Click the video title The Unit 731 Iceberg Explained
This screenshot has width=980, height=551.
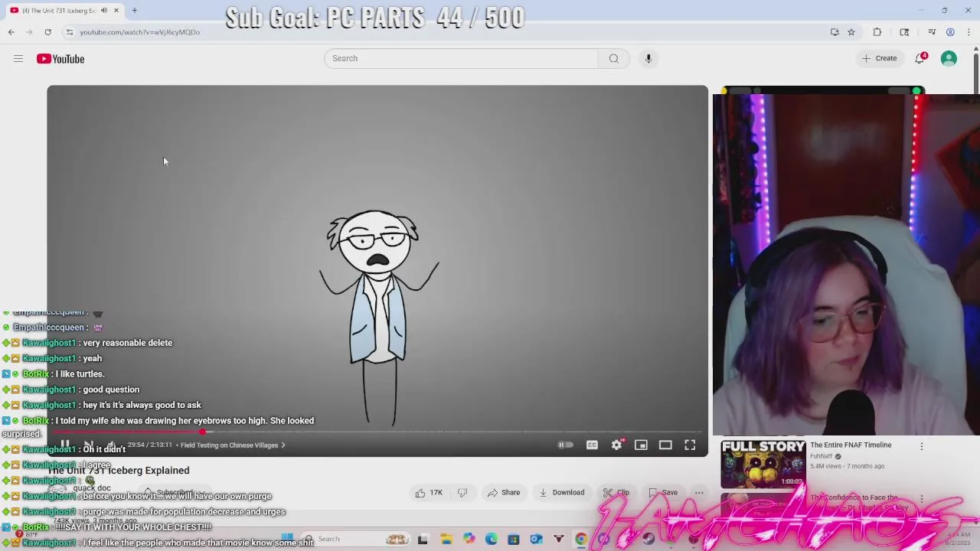click(x=119, y=471)
